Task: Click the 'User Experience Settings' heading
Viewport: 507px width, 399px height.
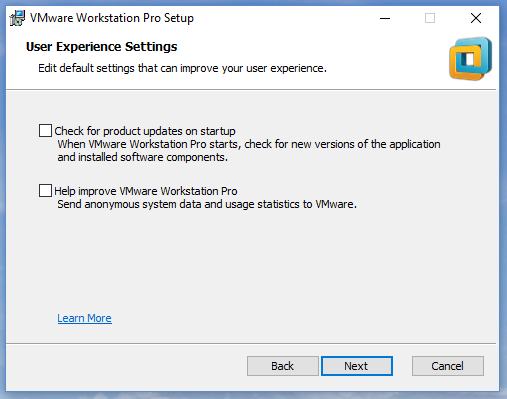Action: [x=102, y=47]
